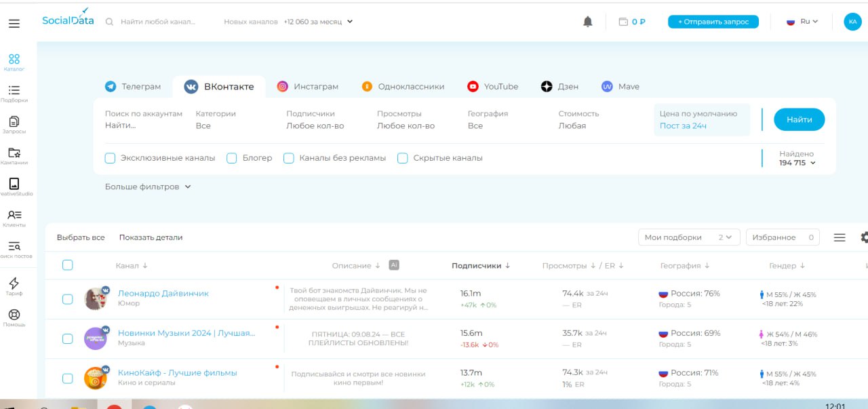
Task: Open the Стоимость filter
Action: 578,119
